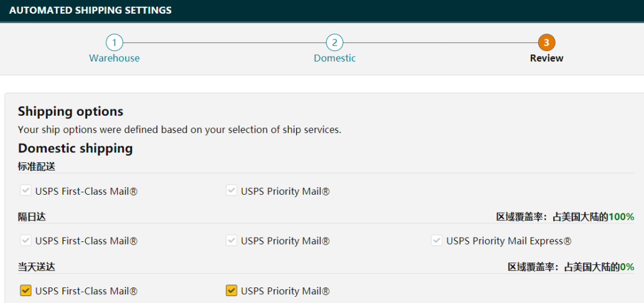Go back to the Warehouse step

click(114, 58)
